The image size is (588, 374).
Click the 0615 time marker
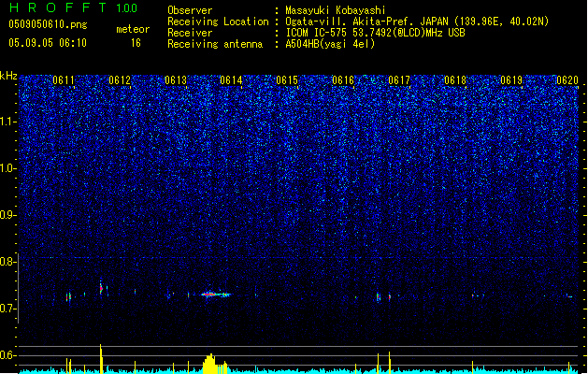click(287, 80)
